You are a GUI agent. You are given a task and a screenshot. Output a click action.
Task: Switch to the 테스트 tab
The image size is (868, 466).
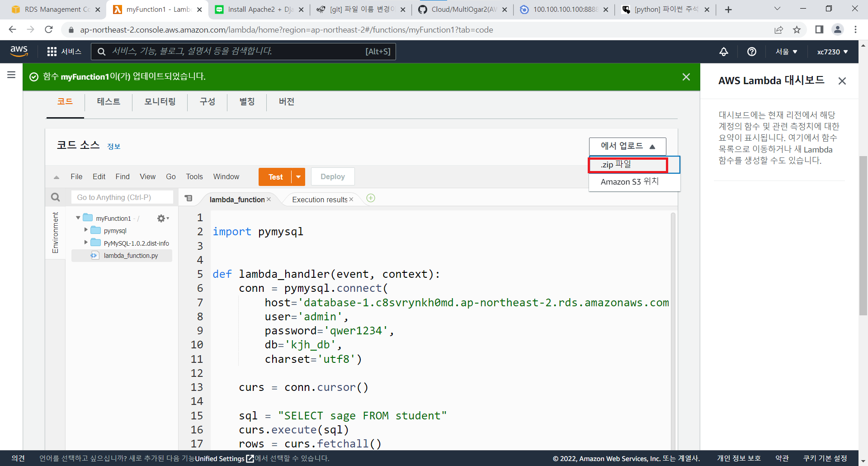coord(108,102)
